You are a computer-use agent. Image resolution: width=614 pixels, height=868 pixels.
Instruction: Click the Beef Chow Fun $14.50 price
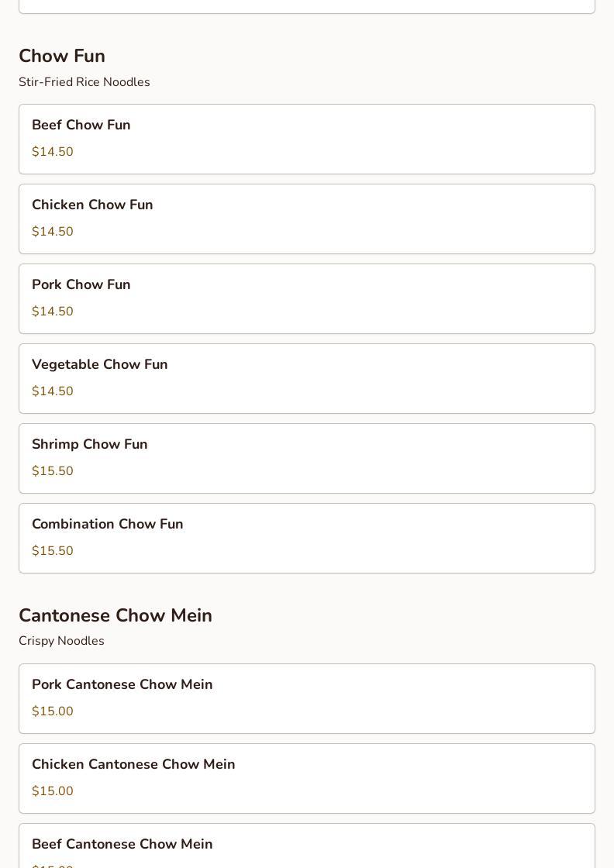(x=53, y=152)
